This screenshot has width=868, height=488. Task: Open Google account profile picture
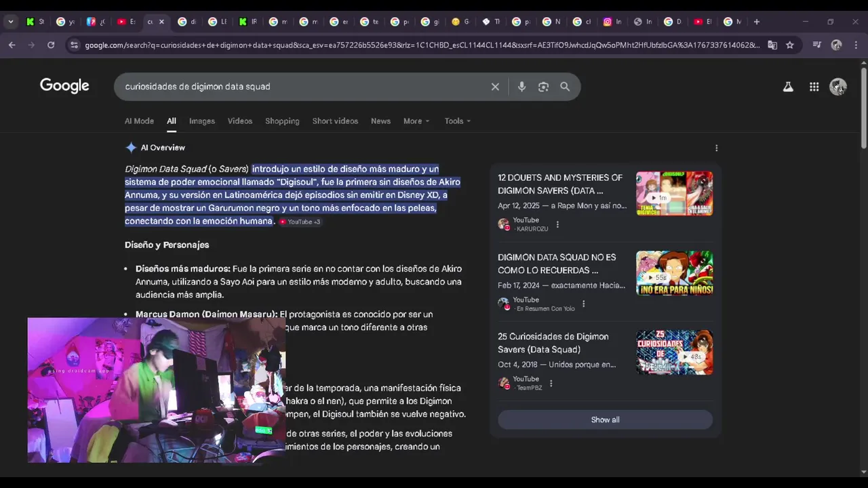[x=838, y=87]
